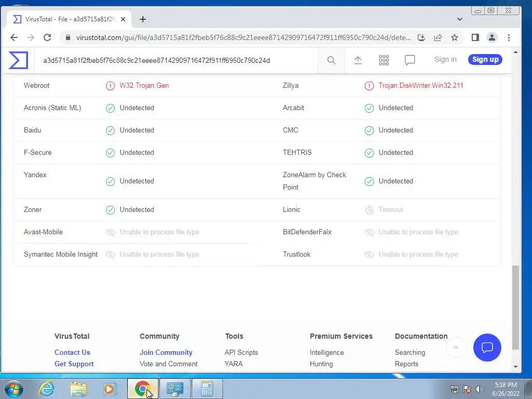Open a new browser tab

click(143, 19)
